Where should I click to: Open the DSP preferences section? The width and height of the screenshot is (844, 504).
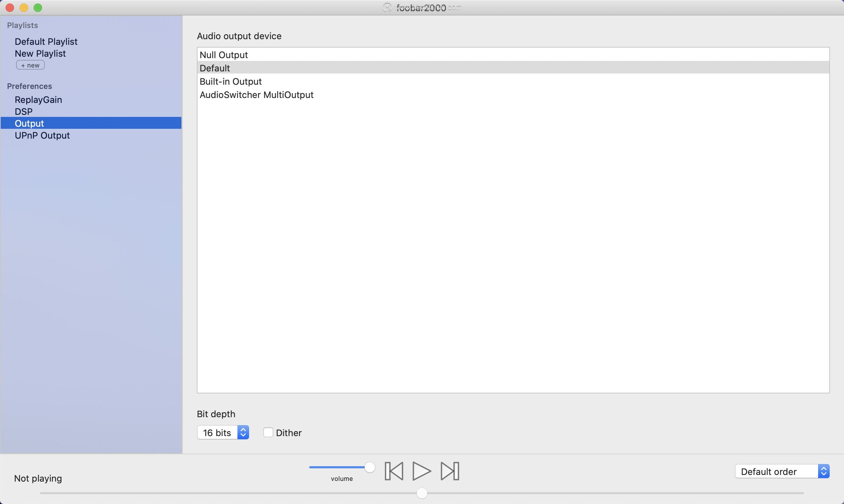tap(23, 111)
